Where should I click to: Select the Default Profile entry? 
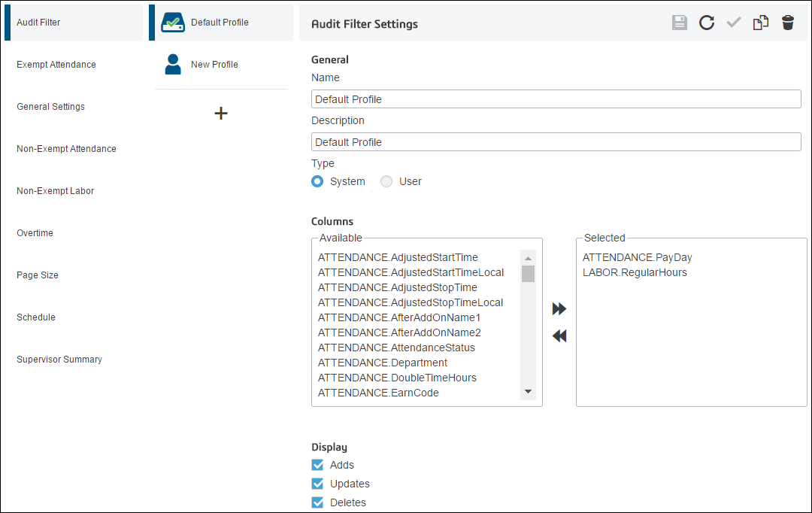pyautogui.click(x=221, y=23)
